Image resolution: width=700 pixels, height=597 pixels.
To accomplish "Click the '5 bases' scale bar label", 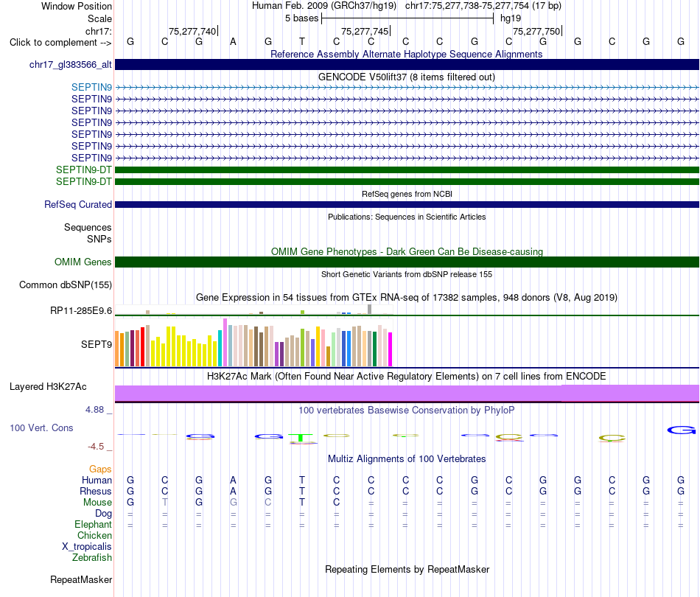I will [x=302, y=18].
